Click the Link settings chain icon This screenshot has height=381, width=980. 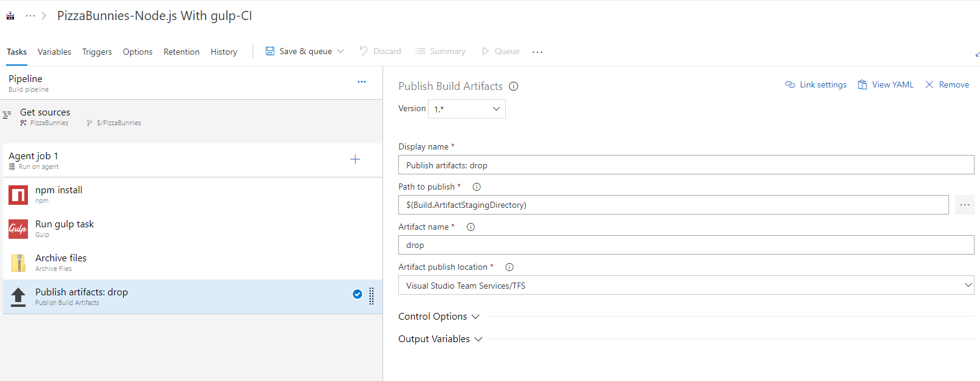[x=790, y=84]
